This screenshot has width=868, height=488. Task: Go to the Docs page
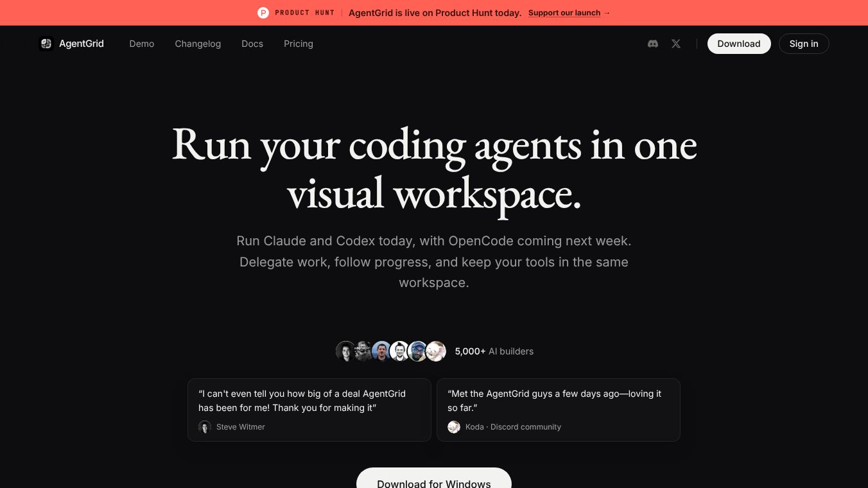coord(252,44)
